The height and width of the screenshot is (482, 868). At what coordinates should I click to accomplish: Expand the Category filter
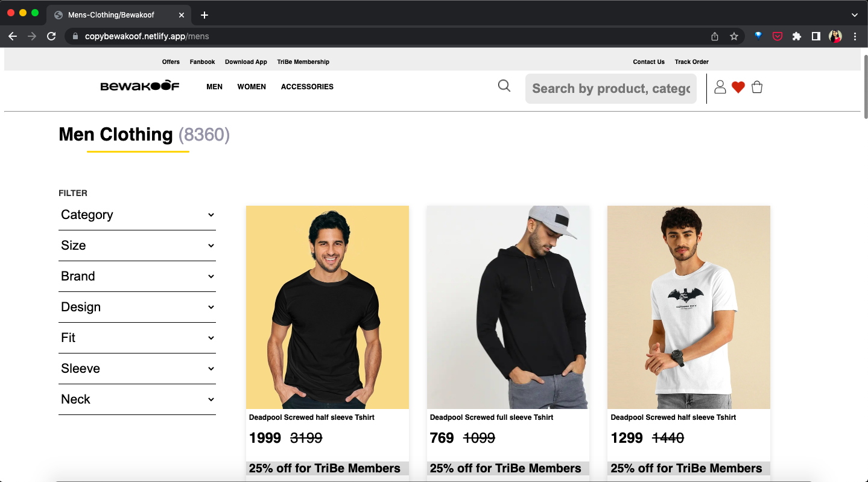pyautogui.click(x=137, y=215)
